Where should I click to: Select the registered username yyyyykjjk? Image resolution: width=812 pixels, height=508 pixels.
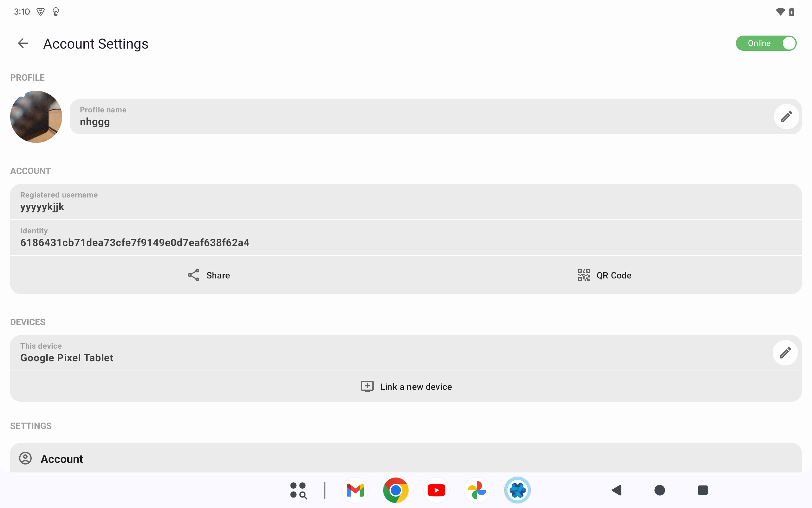point(406,202)
